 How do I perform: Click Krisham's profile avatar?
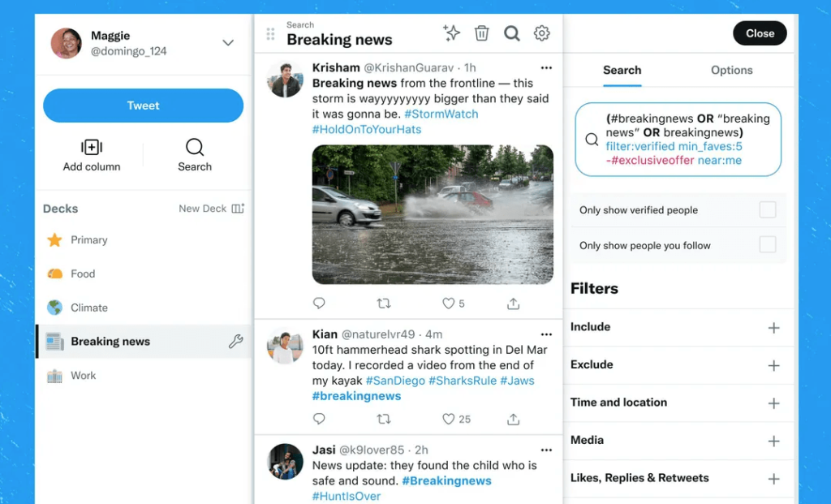pos(285,80)
